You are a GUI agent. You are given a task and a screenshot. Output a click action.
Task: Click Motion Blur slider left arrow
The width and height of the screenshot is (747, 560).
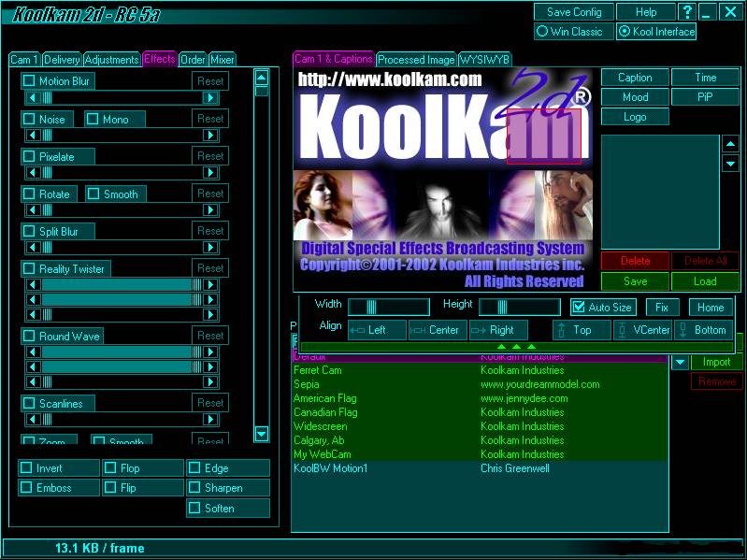coord(33,97)
